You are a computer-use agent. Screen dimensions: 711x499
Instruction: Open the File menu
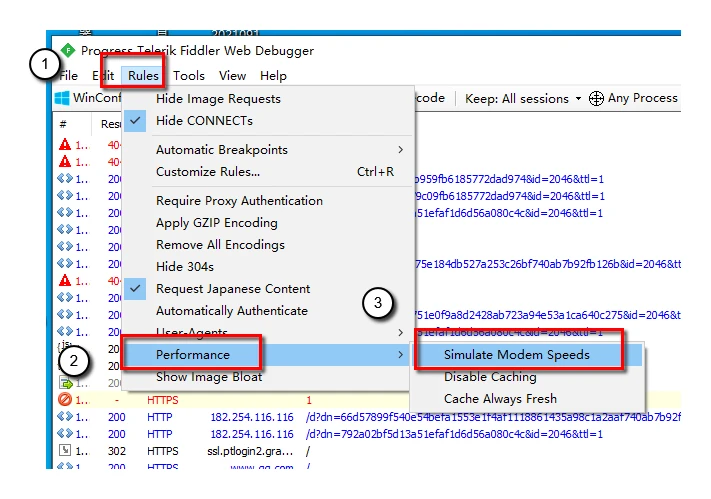(x=68, y=76)
